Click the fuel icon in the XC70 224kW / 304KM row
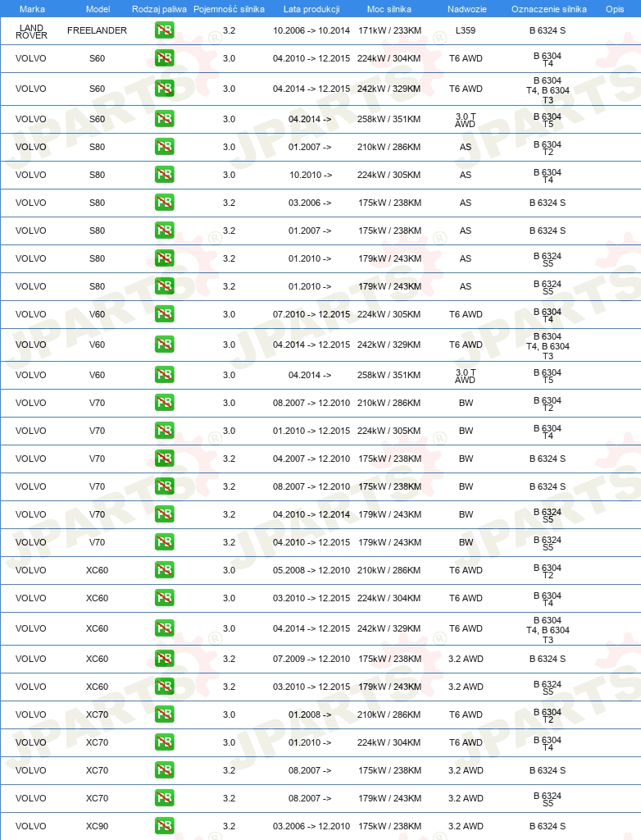 [x=165, y=742]
